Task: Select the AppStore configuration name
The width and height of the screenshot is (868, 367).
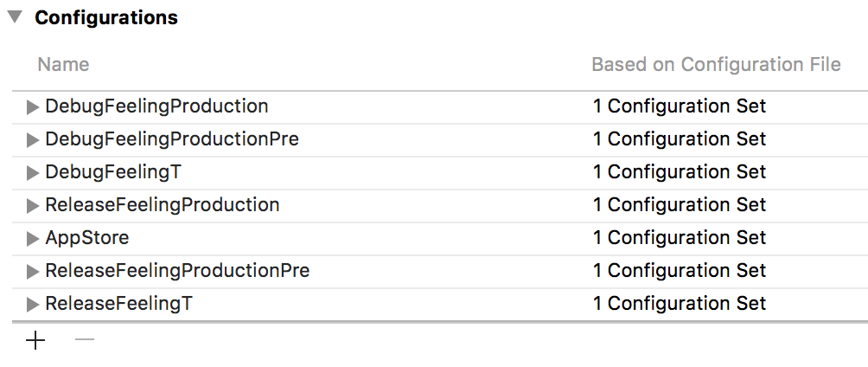Action: click(x=87, y=238)
